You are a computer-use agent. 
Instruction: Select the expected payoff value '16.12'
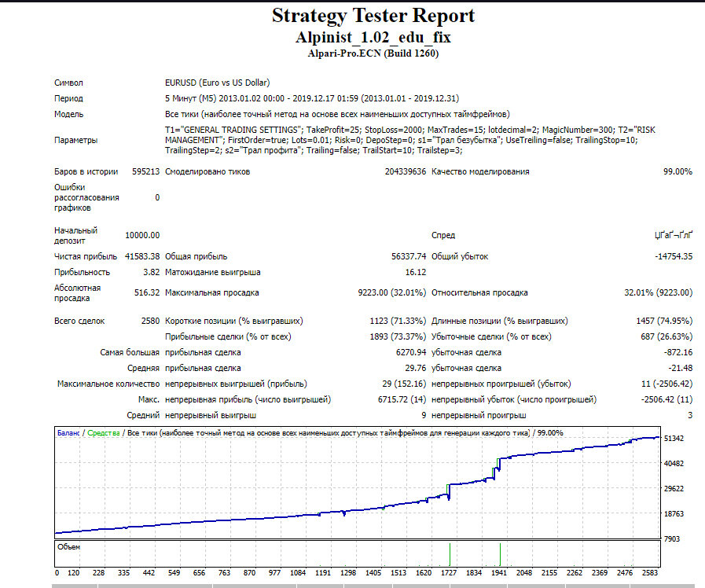[x=416, y=273]
